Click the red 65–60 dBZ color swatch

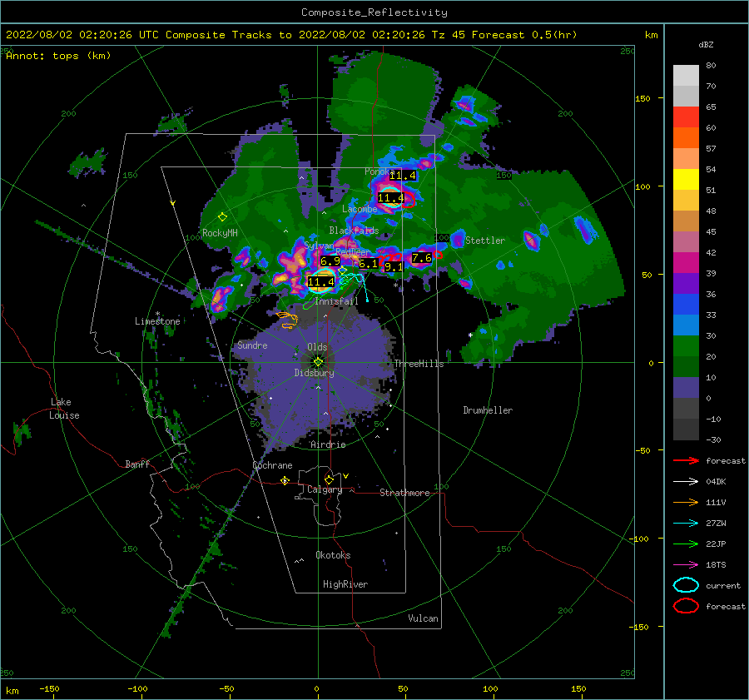[686, 117]
